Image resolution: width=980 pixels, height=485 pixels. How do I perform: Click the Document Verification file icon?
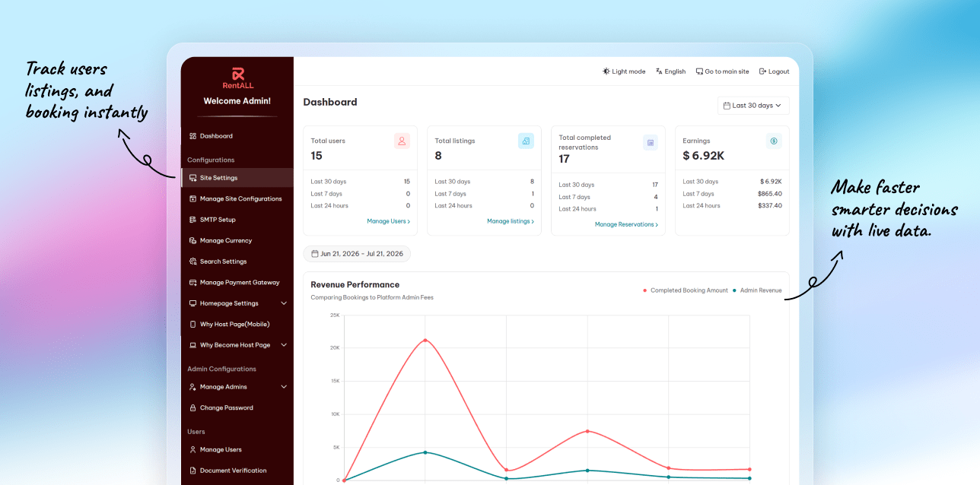193,471
